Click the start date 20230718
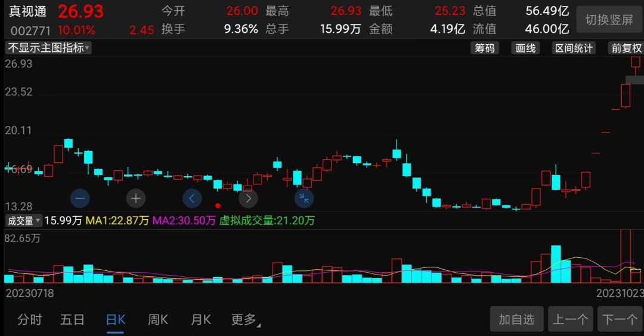Viewport: 644px width, 336px height. point(30,293)
